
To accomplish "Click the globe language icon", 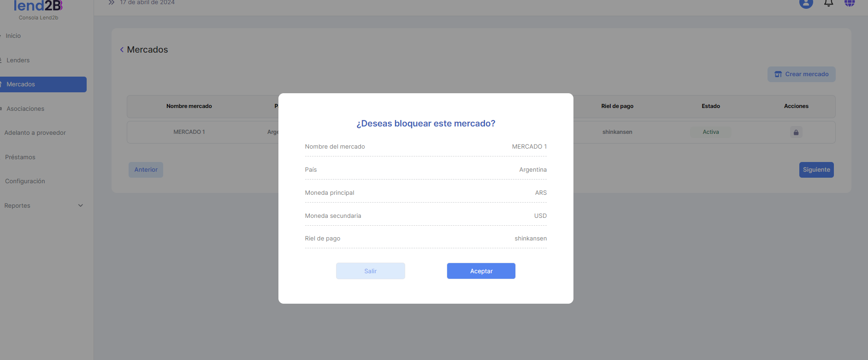I will click(850, 3).
